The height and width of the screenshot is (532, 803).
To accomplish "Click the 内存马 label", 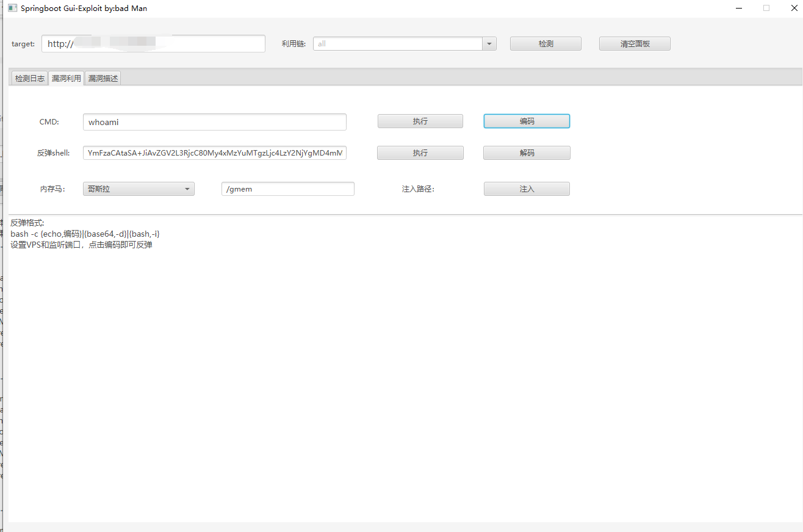I will click(52, 189).
